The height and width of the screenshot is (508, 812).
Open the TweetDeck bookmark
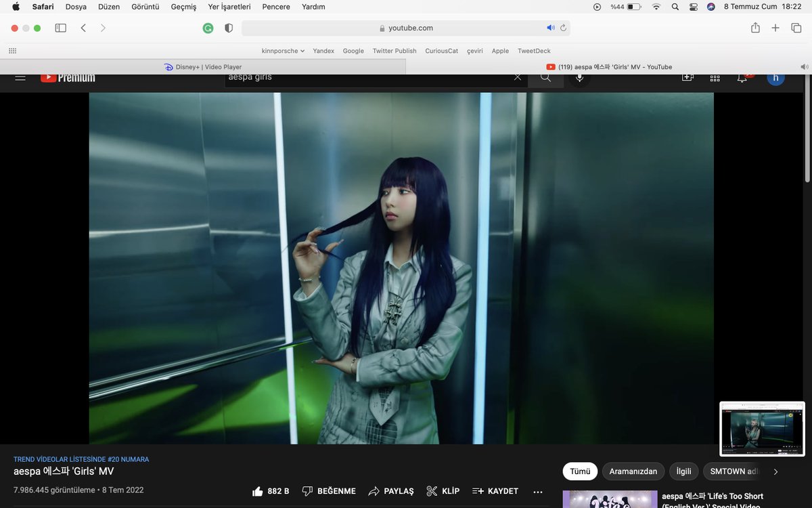point(534,51)
